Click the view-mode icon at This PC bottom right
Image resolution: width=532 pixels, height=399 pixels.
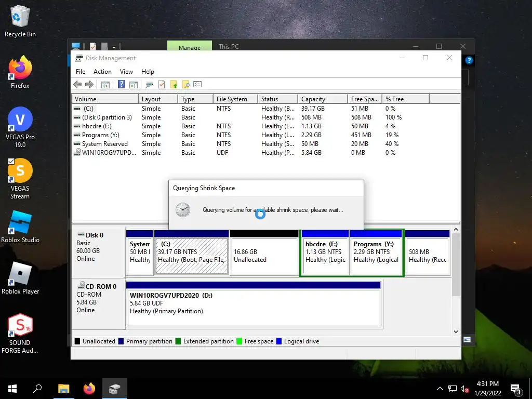tap(467, 340)
